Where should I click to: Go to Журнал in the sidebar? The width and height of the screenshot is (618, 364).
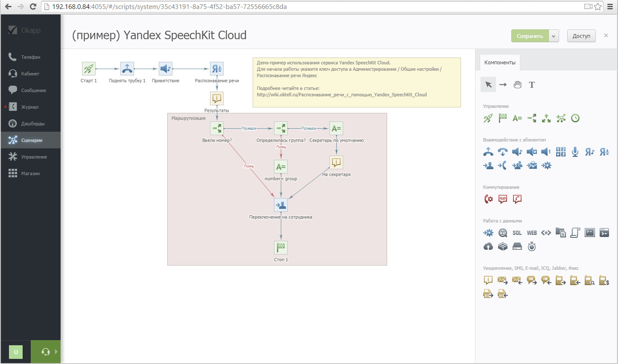[x=30, y=107]
